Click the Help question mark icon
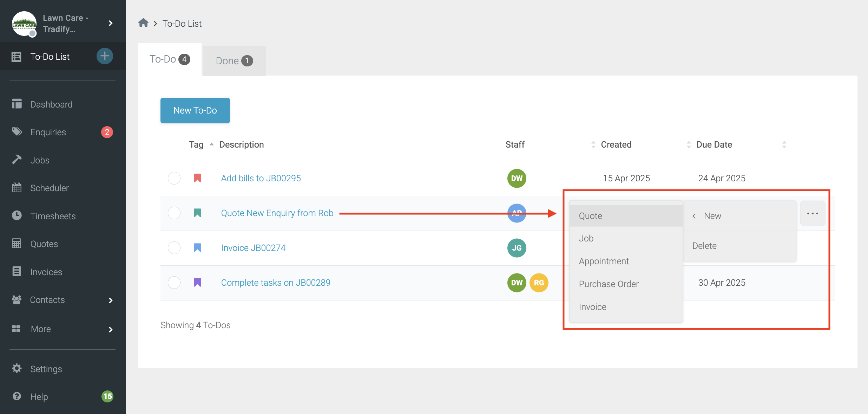The width and height of the screenshot is (868, 414). click(x=17, y=396)
